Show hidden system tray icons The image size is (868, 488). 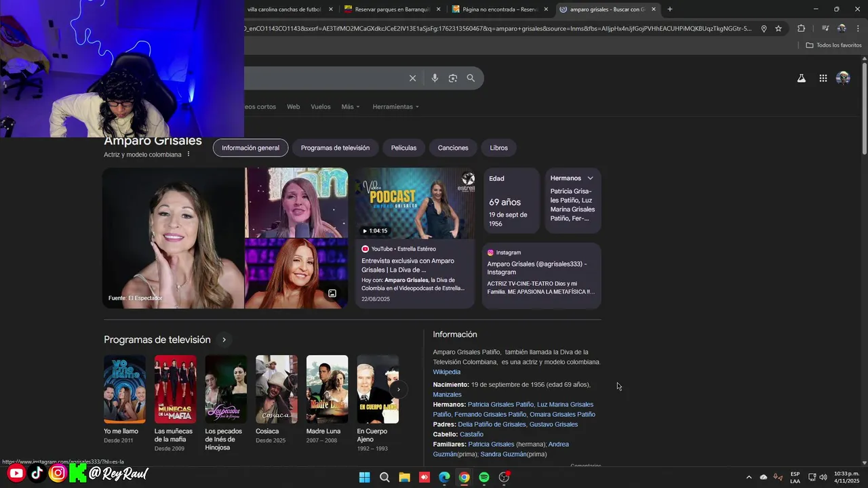(749, 477)
